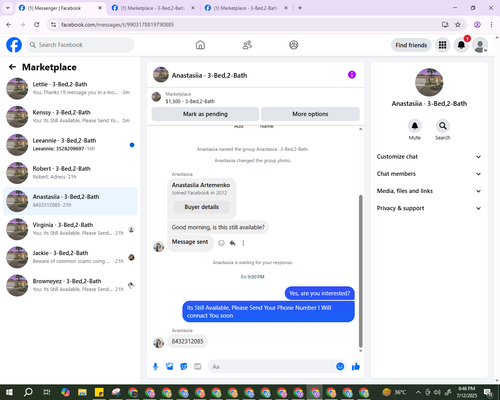Image resolution: width=500 pixels, height=400 pixels.
Task: Click Mark as pending button
Action: point(205,114)
